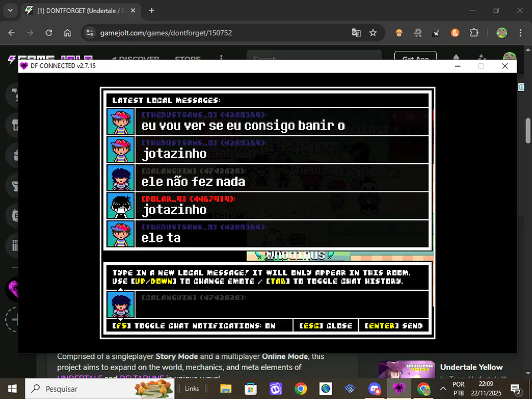Viewport: 532px width, 399px height.
Task: Reload the Game Jolt page
Action: coord(49,33)
